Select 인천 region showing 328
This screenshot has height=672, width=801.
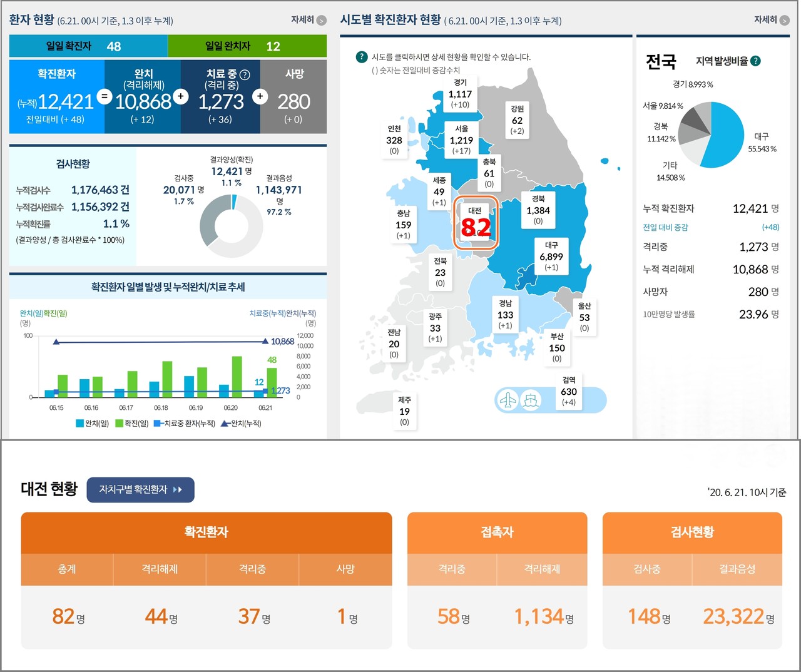[394, 140]
